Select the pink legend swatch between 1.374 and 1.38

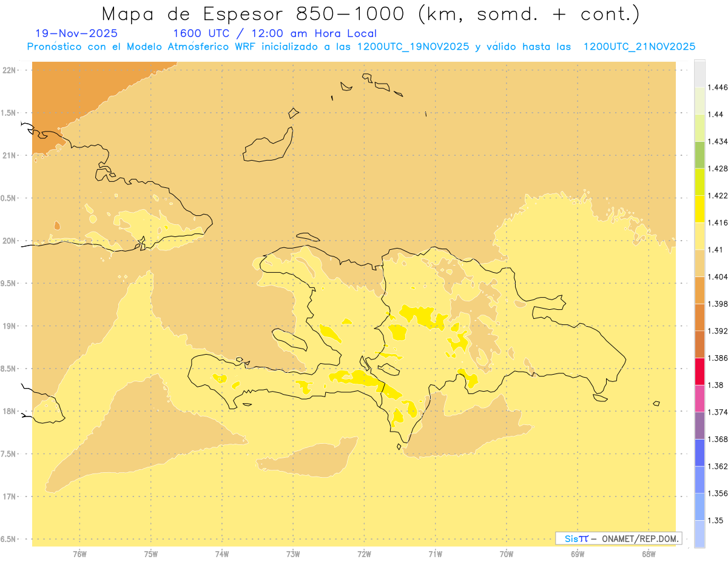click(x=699, y=398)
